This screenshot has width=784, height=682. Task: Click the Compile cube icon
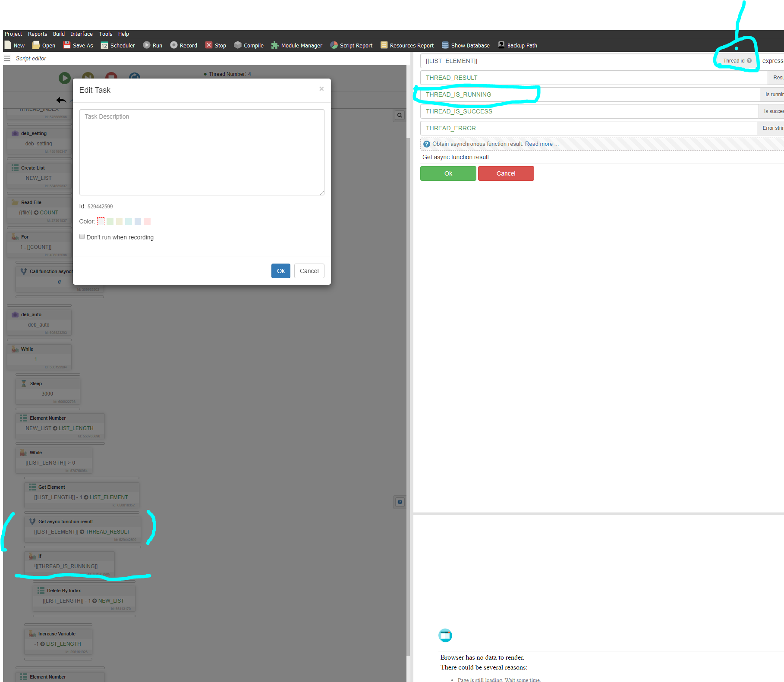(x=237, y=45)
